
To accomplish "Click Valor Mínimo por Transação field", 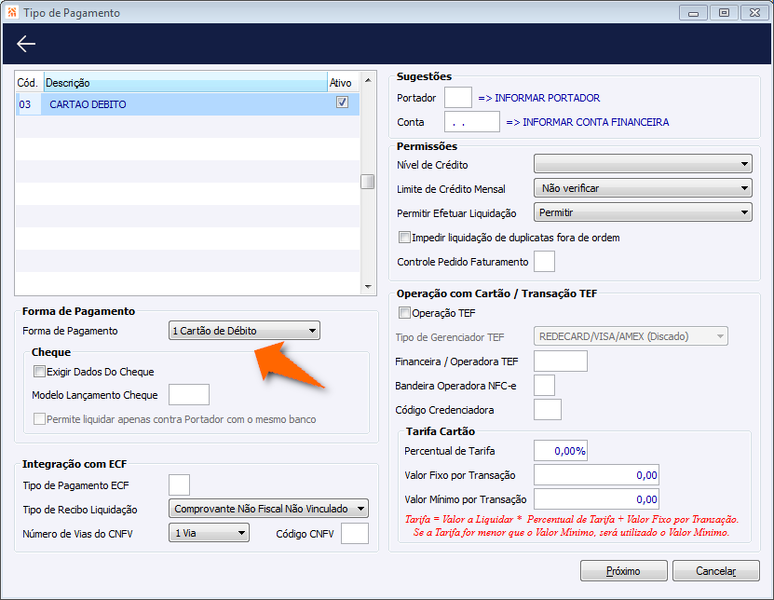I will (x=596, y=499).
